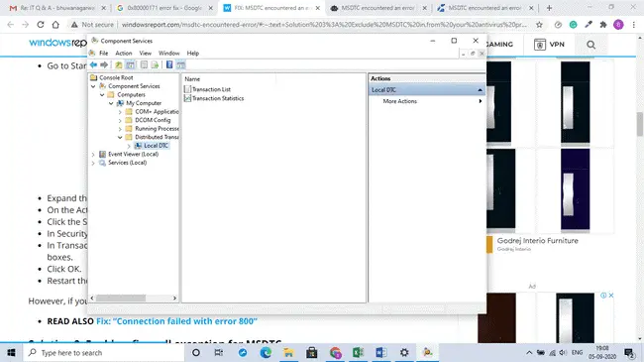Click the Up One Level folder icon
Screen dimensions: 644x362
click(119, 64)
